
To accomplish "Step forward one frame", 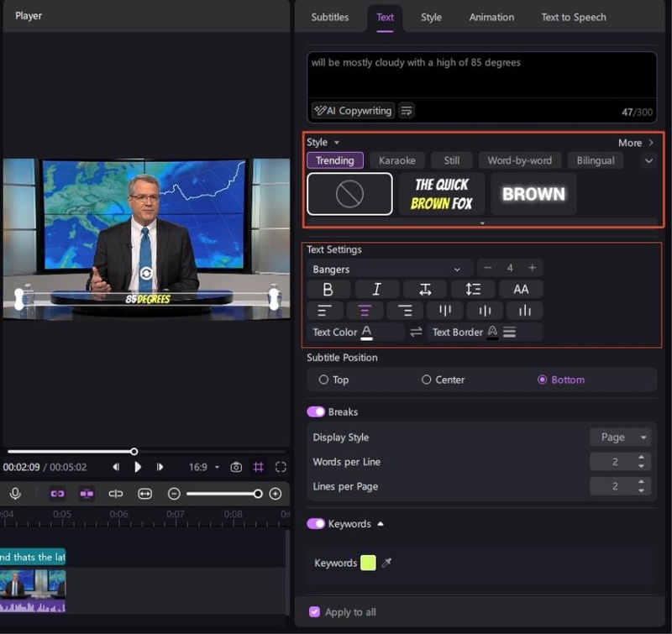I will (160, 467).
